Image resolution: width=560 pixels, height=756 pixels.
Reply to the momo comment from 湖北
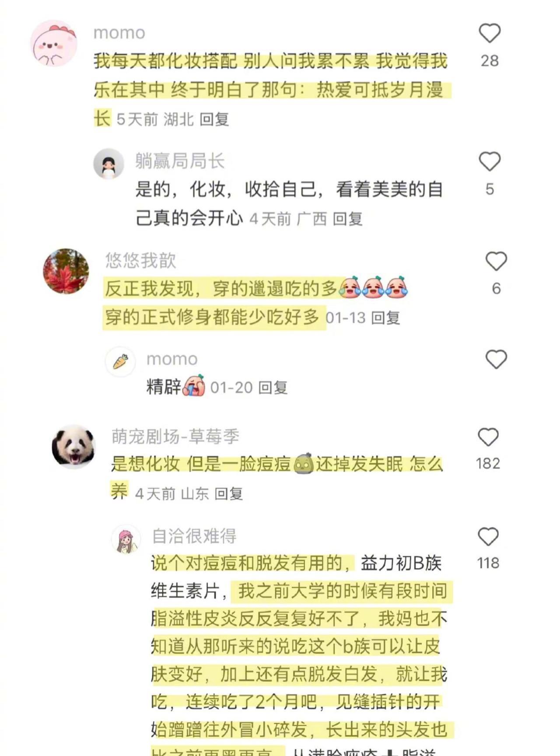(214, 119)
